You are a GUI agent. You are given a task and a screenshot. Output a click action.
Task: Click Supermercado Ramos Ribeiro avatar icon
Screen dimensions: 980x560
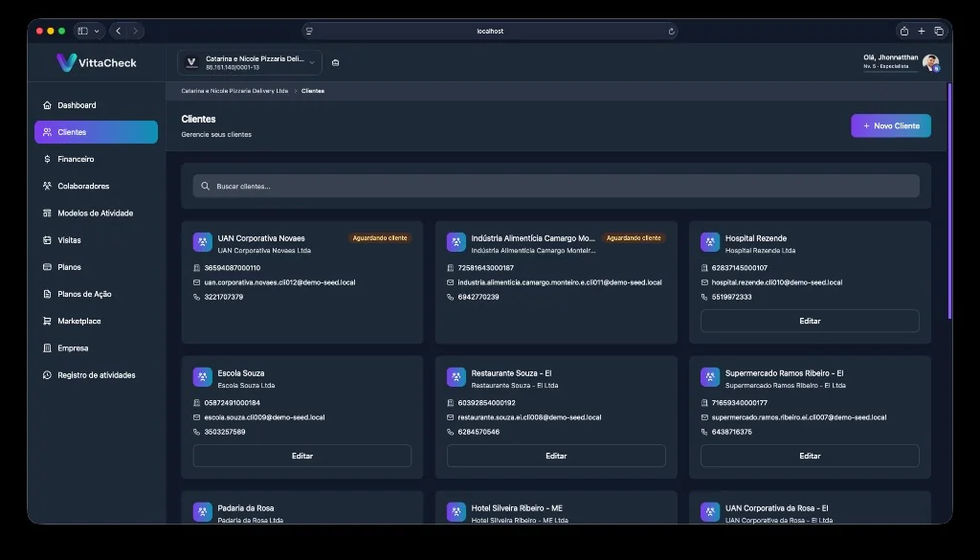[x=710, y=377]
